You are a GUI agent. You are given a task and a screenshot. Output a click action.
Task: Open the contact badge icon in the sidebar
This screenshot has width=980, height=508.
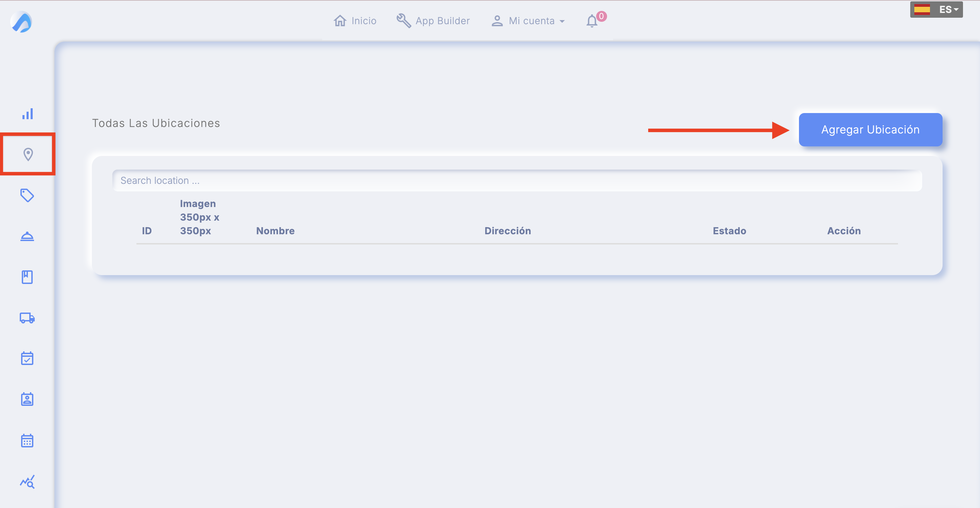tap(27, 399)
